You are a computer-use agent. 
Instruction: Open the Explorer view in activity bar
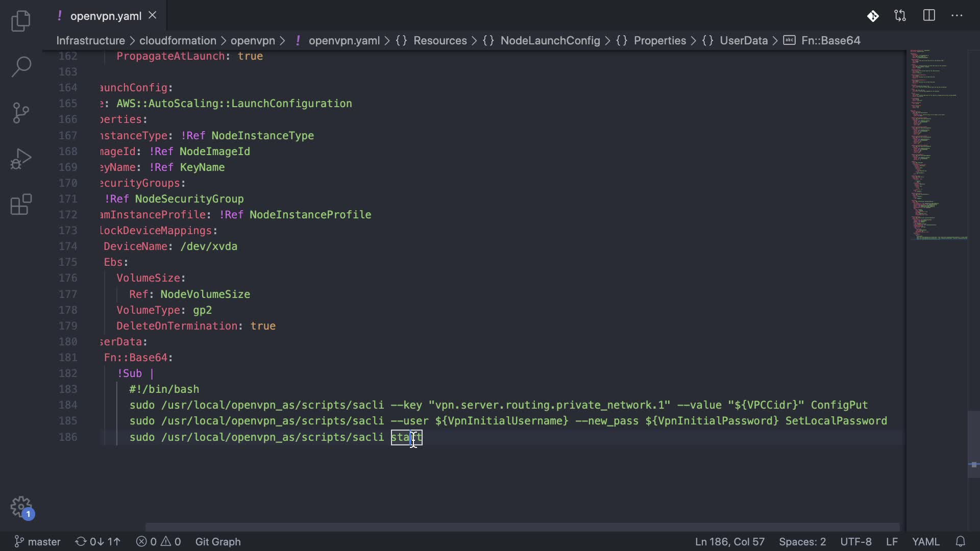tap(21, 21)
